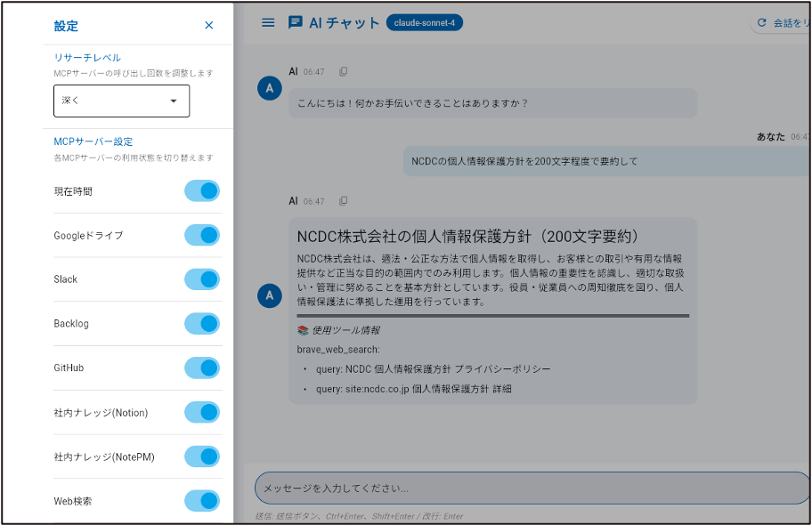The width and height of the screenshot is (812, 525).
Task: Copy the first AI greeting message
Action: tap(344, 71)
